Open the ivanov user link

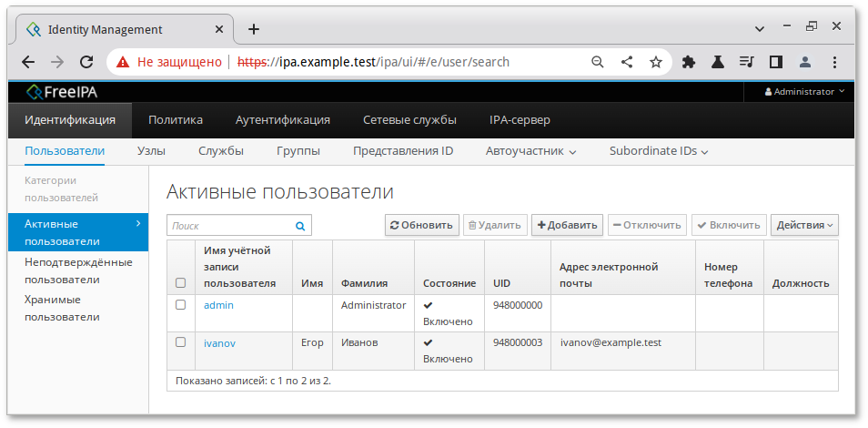[219, 343]
